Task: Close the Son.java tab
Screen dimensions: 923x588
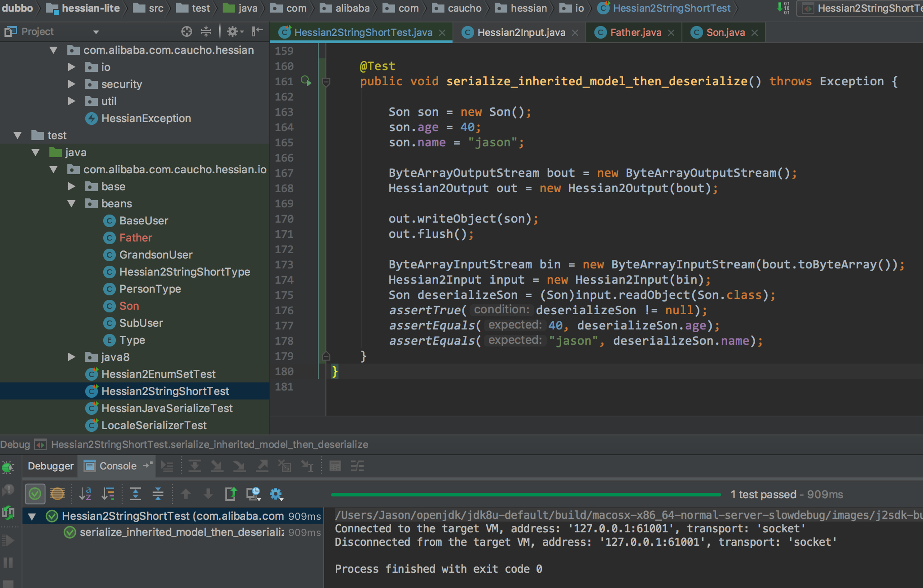Action: (755, 33)
